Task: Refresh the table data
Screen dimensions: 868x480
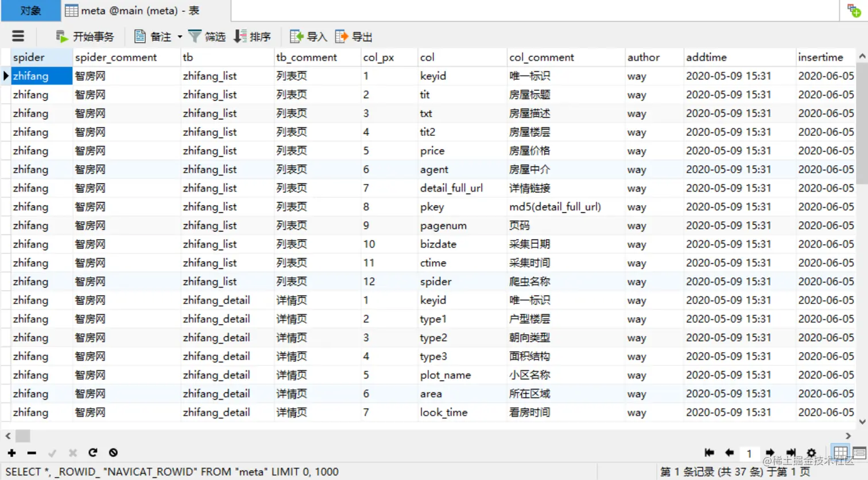Action: [x=92, y=452]
